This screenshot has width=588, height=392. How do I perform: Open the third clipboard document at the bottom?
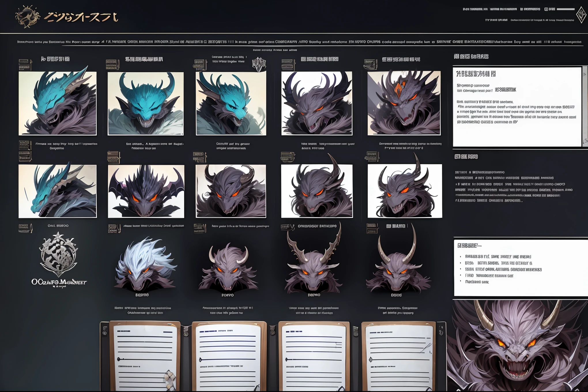314,356
